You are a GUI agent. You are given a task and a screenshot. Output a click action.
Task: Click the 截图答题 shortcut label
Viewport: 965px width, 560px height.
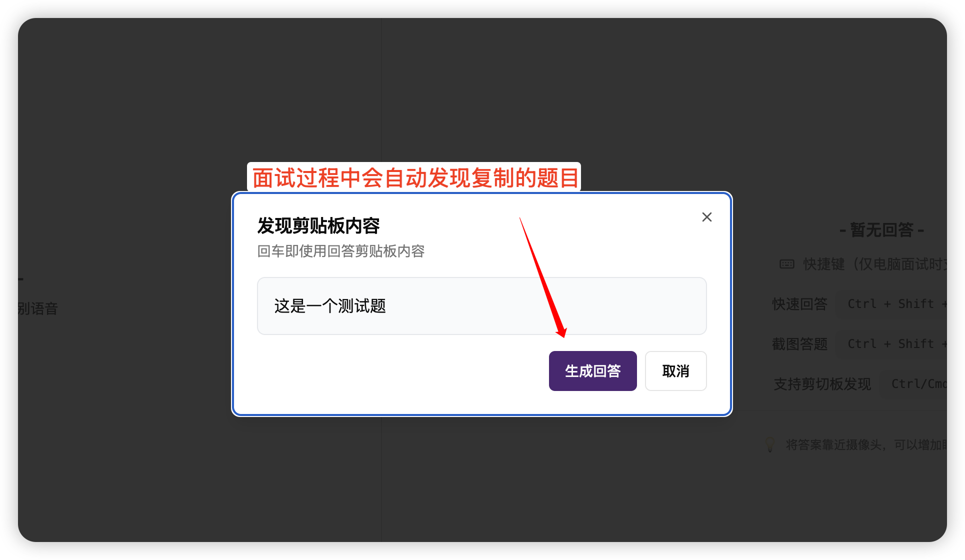click(x=799, y=344)
